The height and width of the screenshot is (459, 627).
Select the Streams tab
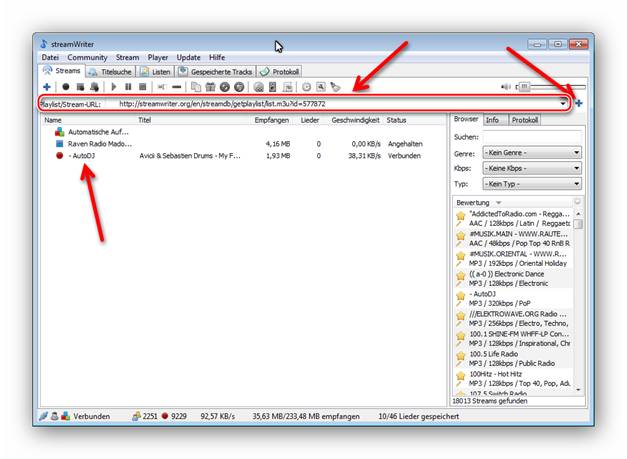click(x=62, y=71)
